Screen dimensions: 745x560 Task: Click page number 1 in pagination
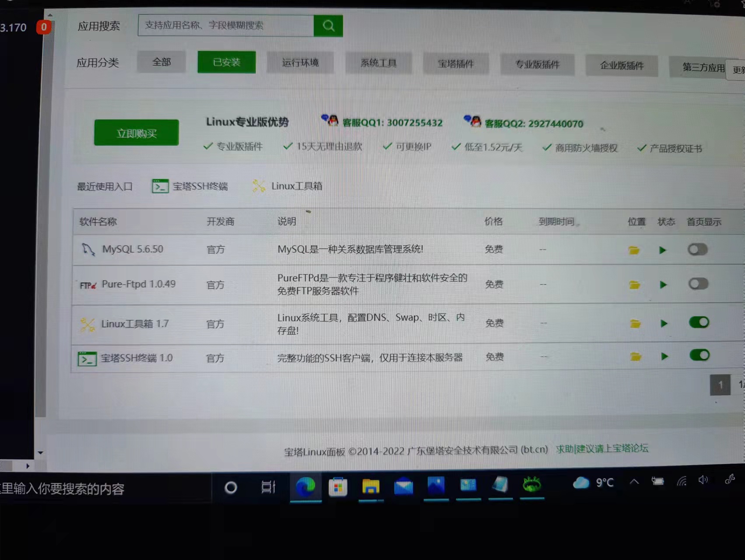coord(720,385)
